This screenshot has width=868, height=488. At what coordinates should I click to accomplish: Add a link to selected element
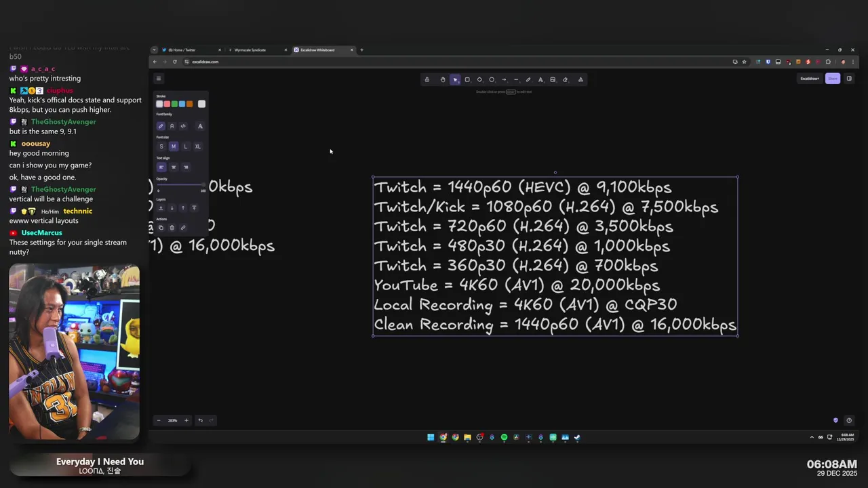pos(183,228)
